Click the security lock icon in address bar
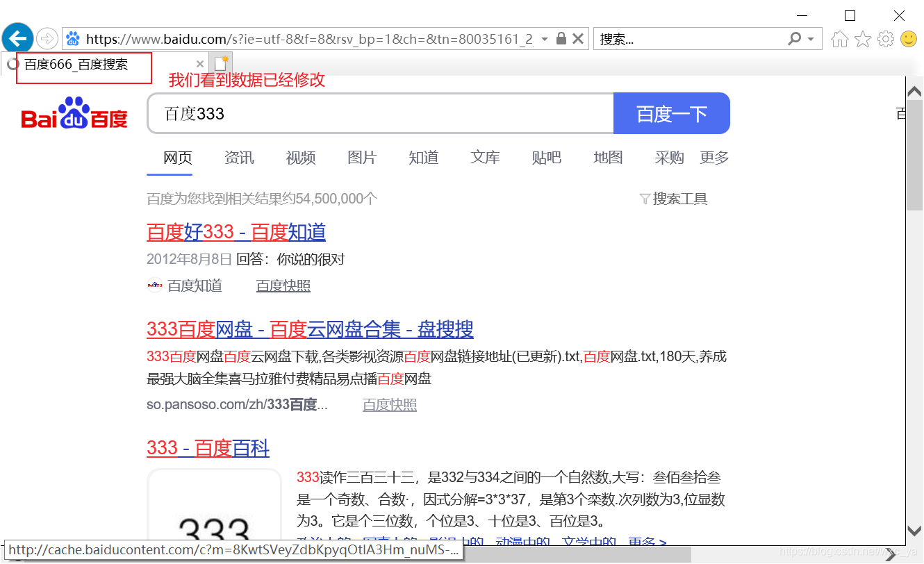Screen dimensions: 924x564 tap(561, 39)
